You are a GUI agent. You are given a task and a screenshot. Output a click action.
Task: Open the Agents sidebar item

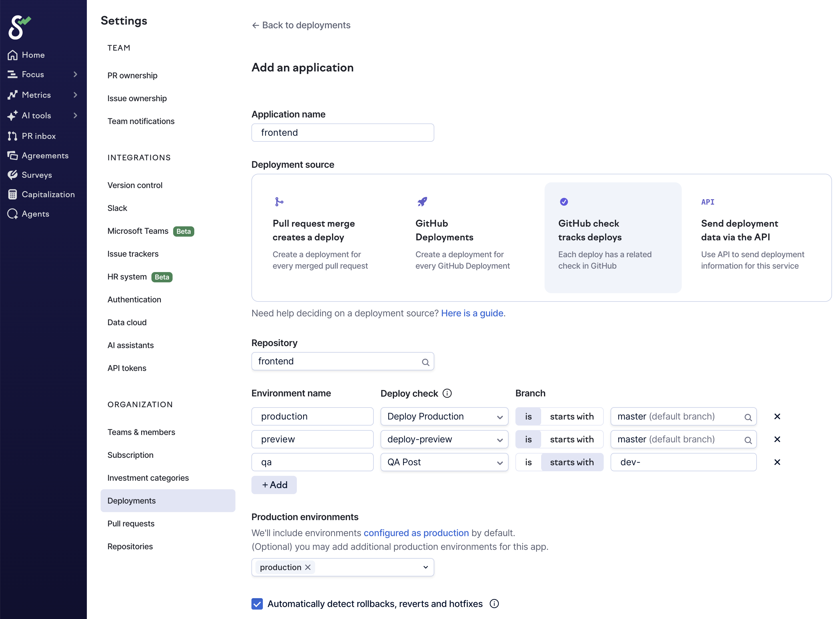click(x=35, y=213)
